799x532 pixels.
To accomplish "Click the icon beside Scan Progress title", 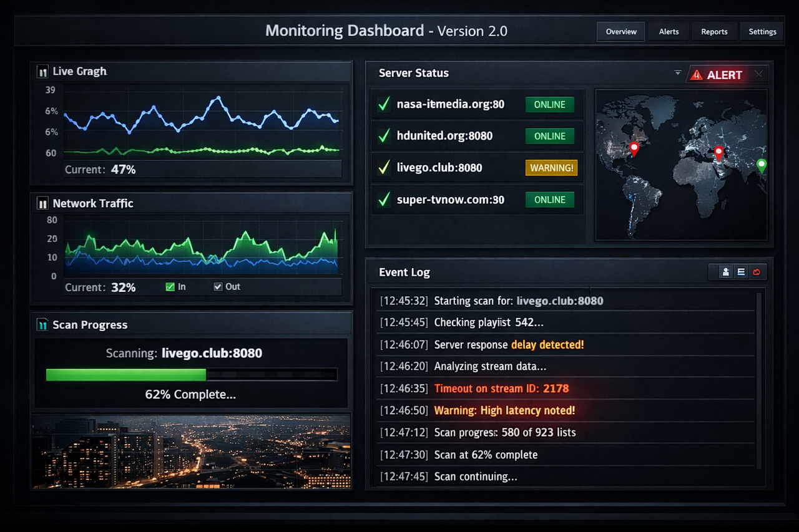I will coord(42,325).
